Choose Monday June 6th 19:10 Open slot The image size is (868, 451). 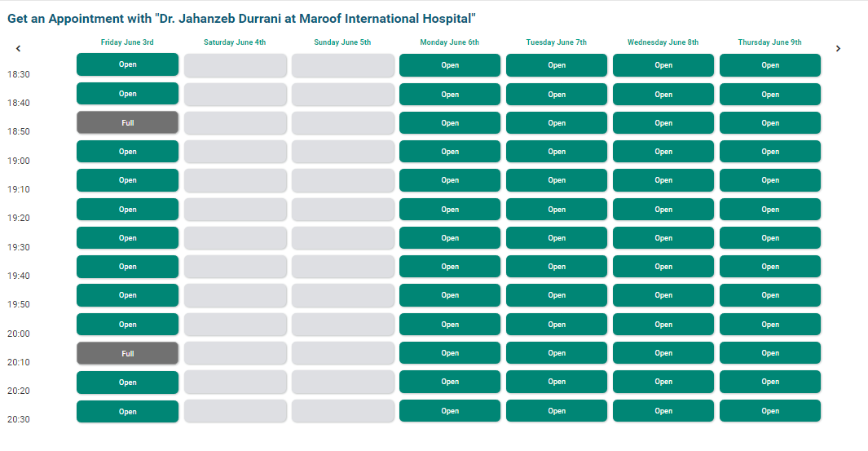450,180
